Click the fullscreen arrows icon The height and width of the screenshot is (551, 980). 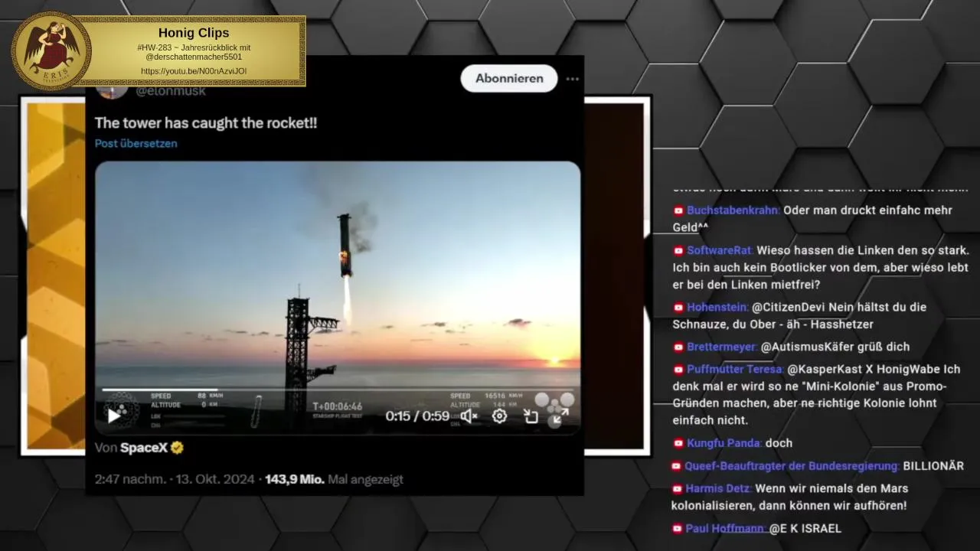pos(560,416)
